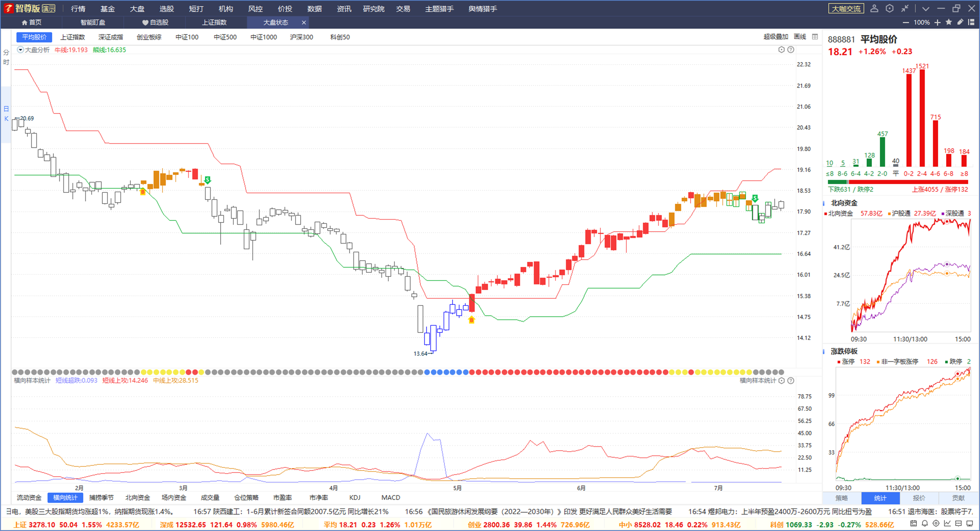Click the green S sell marker in March

point(207,180)
